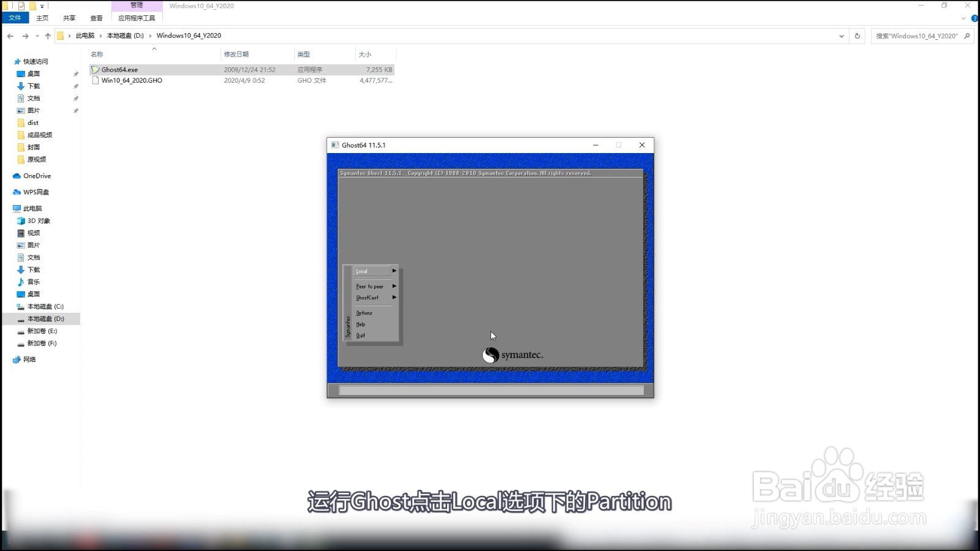
Task: Click 本地磁盘 (D:) in the address breadcrumb
Action: (x=125, y=36)
